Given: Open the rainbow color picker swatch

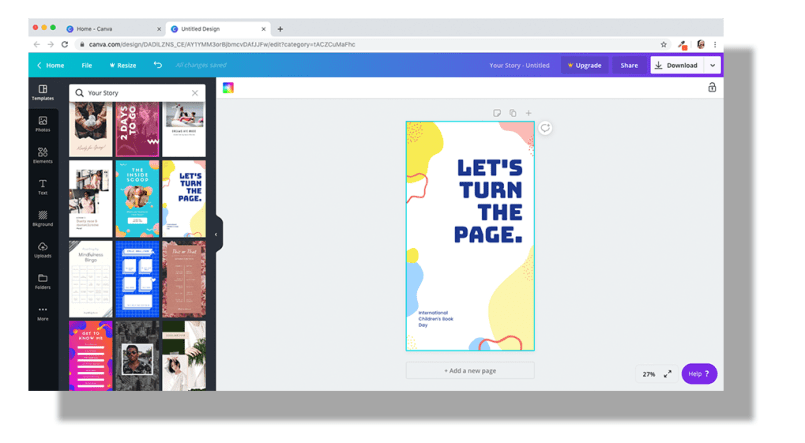Looking at the screenshot, I should (x=228, y=88).
